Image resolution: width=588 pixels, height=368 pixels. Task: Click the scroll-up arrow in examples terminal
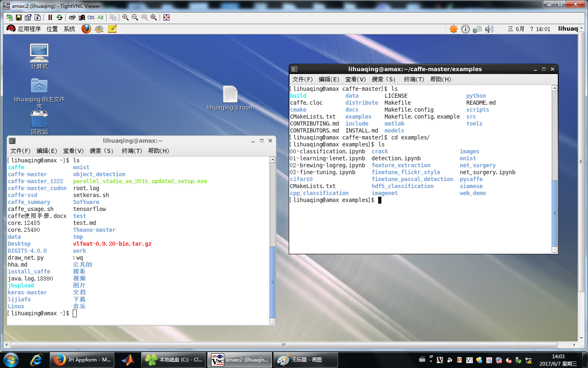click(x=555, y=88)
